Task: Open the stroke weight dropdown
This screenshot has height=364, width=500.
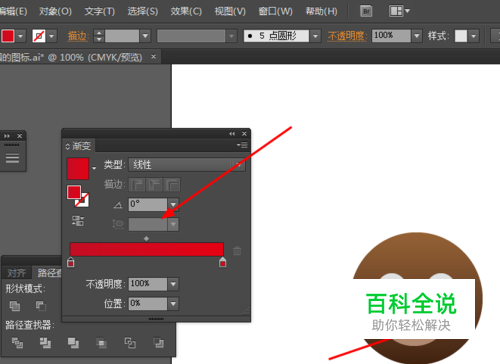Action: click(x=145, y=36)
